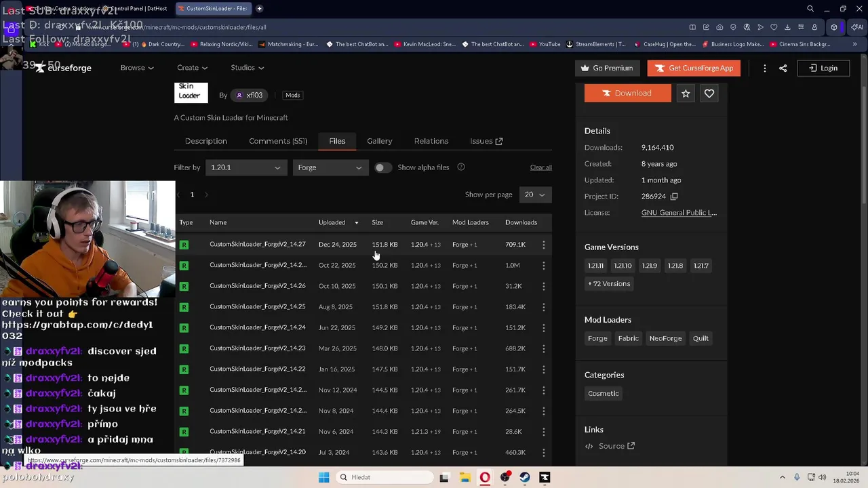Click Get CurseForge App button
The height and width of the screenshot is (488, 868).
(694, 68)
